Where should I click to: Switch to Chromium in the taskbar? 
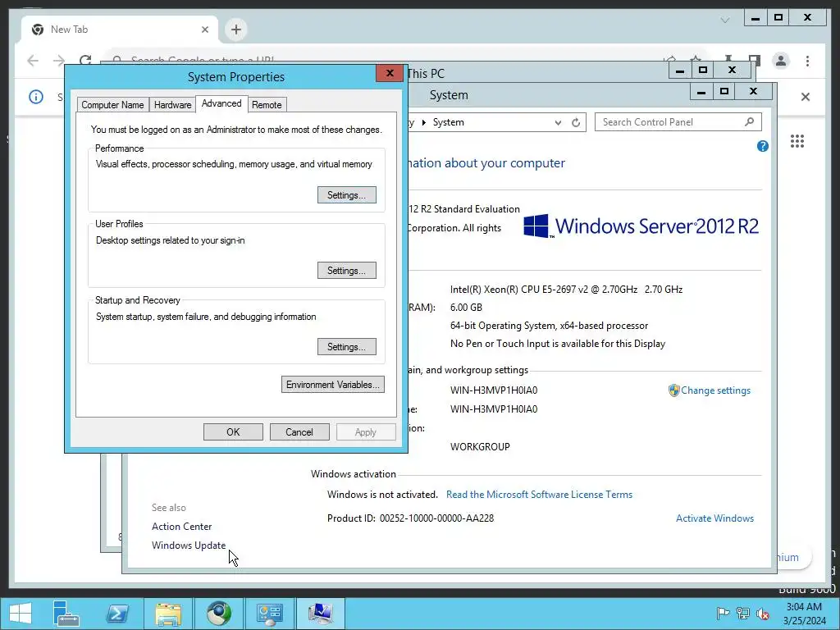pyautogui.click(x=218, y=614)
